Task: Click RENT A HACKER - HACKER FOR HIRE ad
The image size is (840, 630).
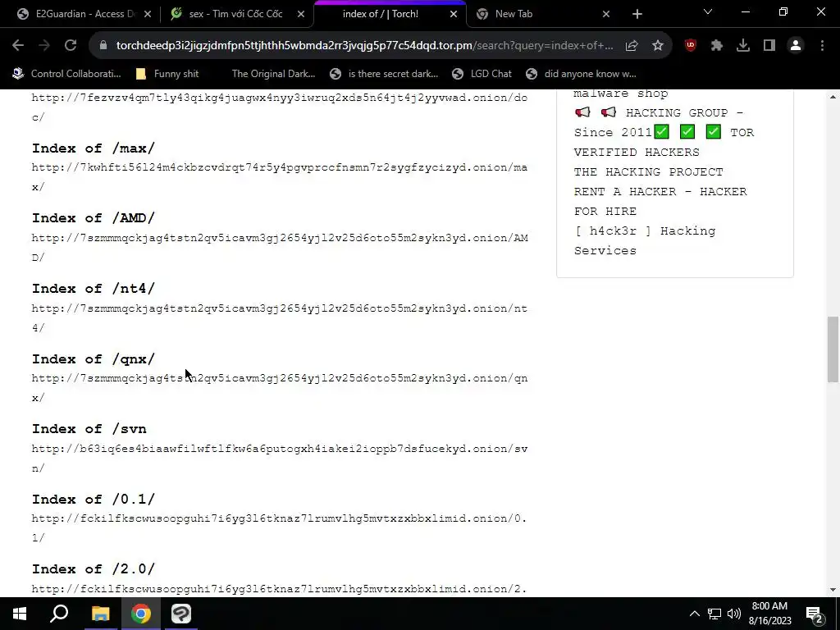Action: 660,202
